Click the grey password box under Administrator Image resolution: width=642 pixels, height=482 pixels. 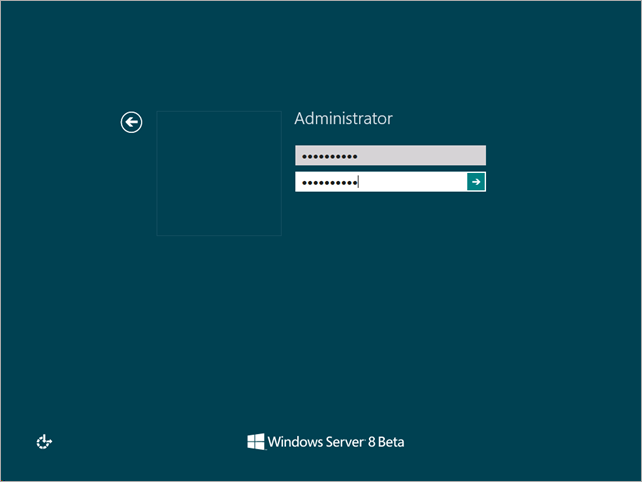click(390, 156)
